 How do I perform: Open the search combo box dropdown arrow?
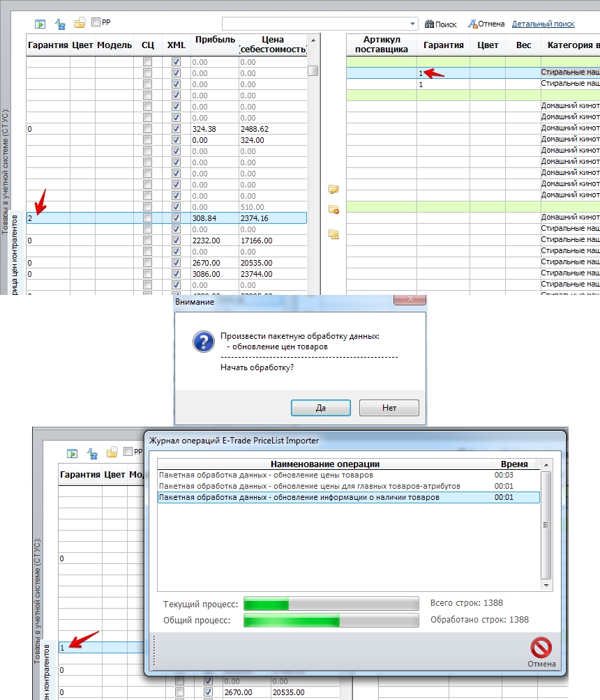[x=412, y=24]
